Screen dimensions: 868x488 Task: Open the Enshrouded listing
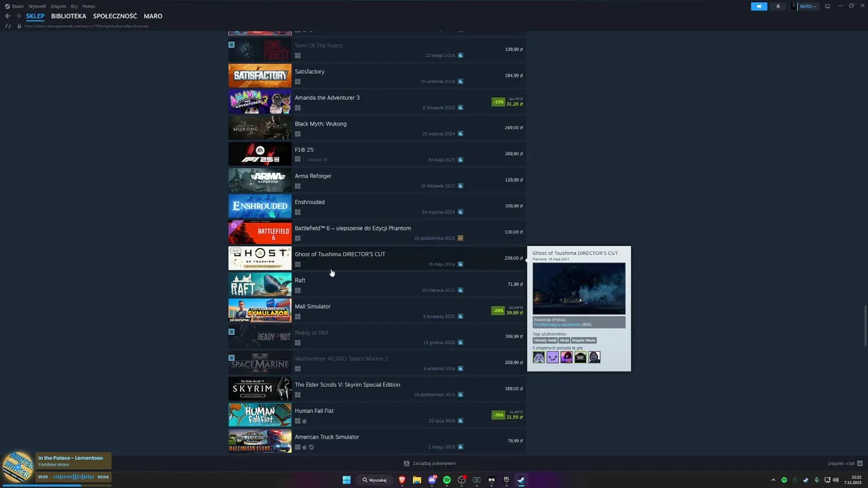[377, 206]
